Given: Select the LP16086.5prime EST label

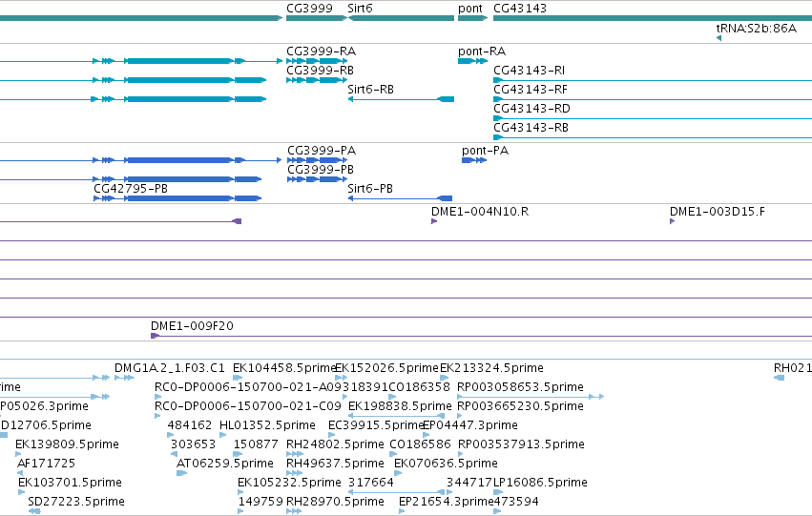Looking at the screenshot, I should [541, 483].
